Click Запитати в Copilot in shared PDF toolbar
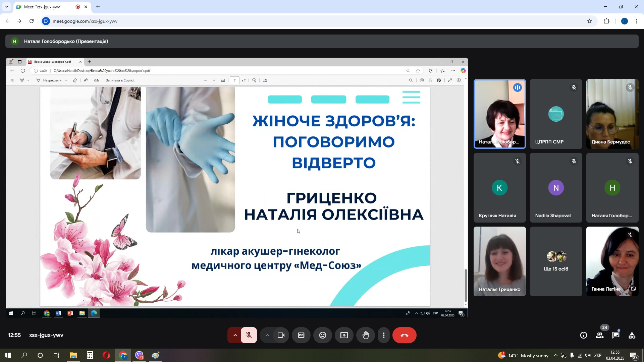The image size is (644, 362). [120, 80]
